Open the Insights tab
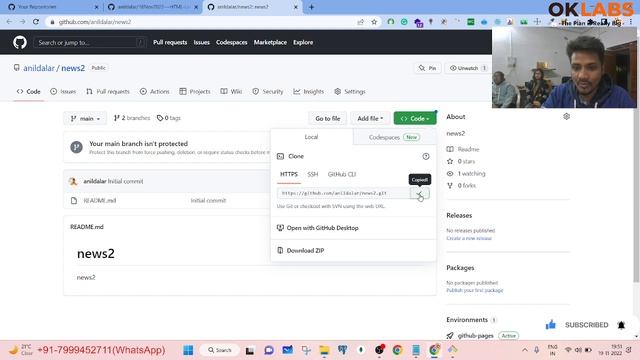Image resolution: width=640 pixels, height=360 pixels. coord(309,91)
